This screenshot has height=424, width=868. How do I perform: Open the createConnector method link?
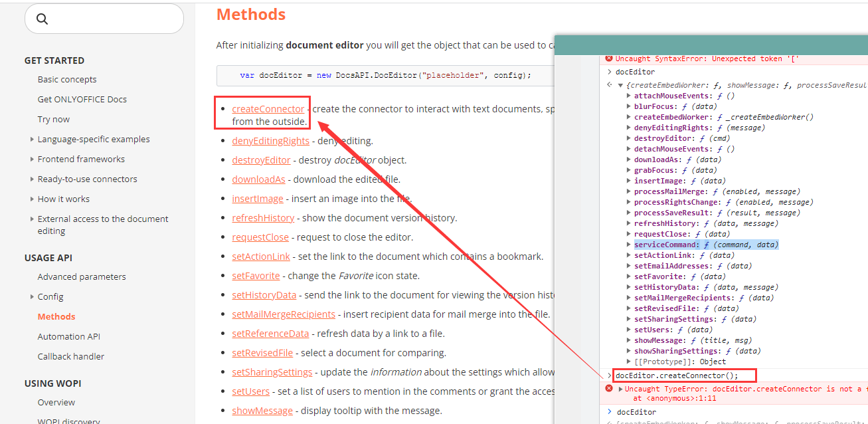(x=268, y=108)
